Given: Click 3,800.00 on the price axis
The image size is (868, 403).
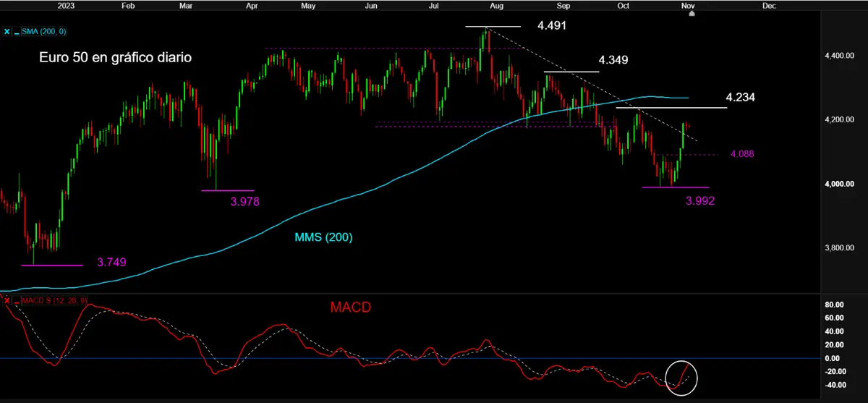Looking at the screenshot, I should (839, 248).
